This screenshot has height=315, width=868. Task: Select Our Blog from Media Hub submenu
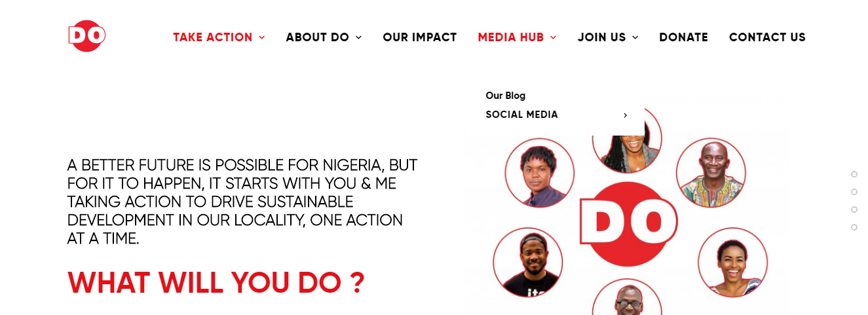point(505,96)
